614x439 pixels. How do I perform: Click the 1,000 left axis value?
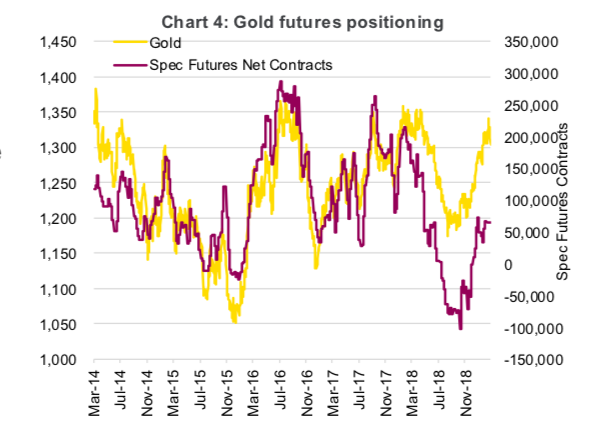tap(58, 360)
